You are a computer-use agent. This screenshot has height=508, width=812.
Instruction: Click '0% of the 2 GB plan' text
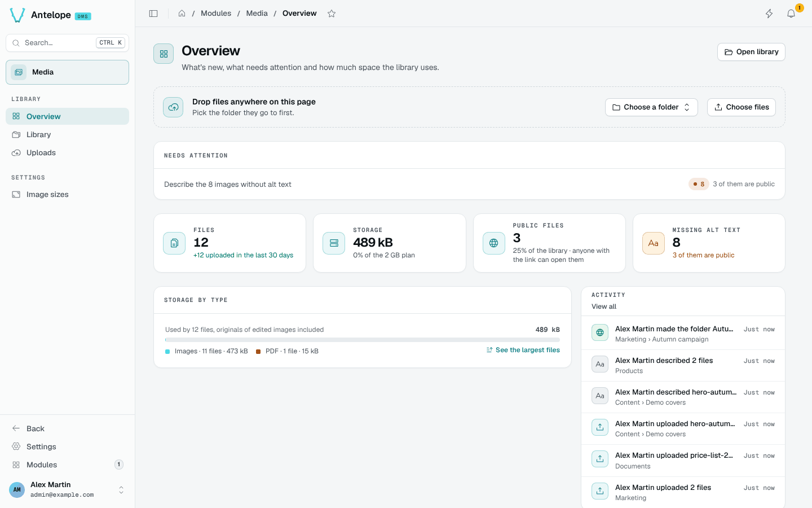pyautogui.click(x=384, y=255)
